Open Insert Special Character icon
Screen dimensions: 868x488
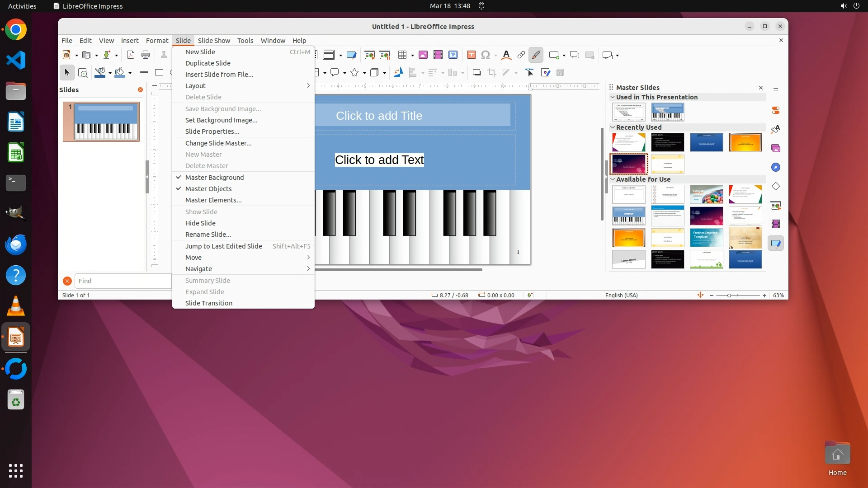point(486,55)
